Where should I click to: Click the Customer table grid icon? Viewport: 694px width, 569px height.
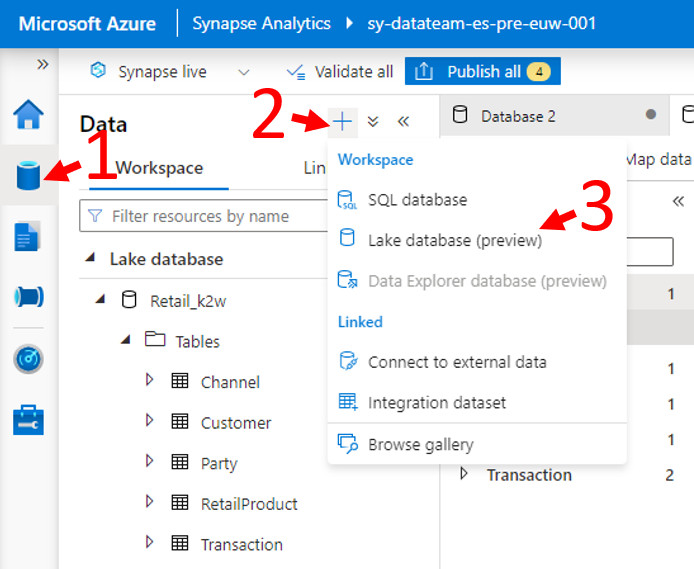pyautogui.click(x=180, y=421)
